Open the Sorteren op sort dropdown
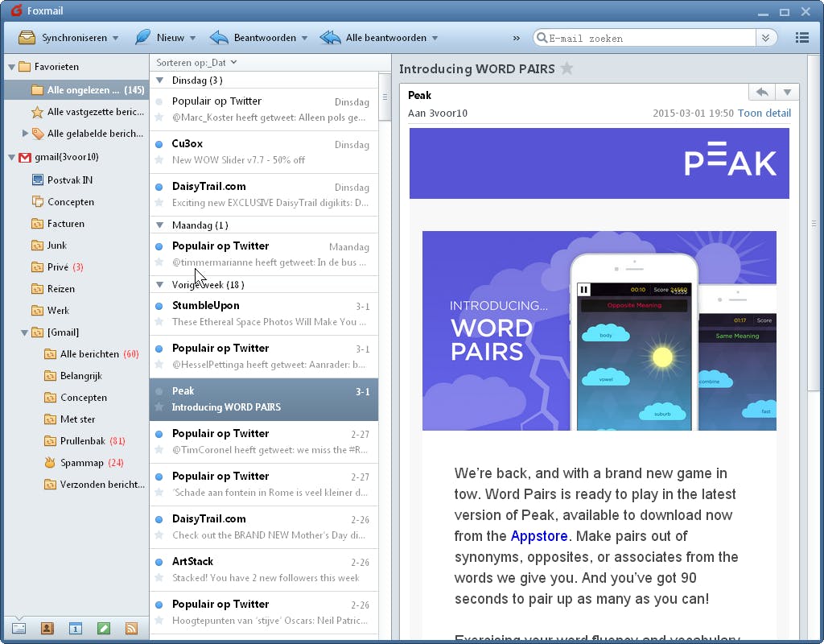 pos(196,63)
